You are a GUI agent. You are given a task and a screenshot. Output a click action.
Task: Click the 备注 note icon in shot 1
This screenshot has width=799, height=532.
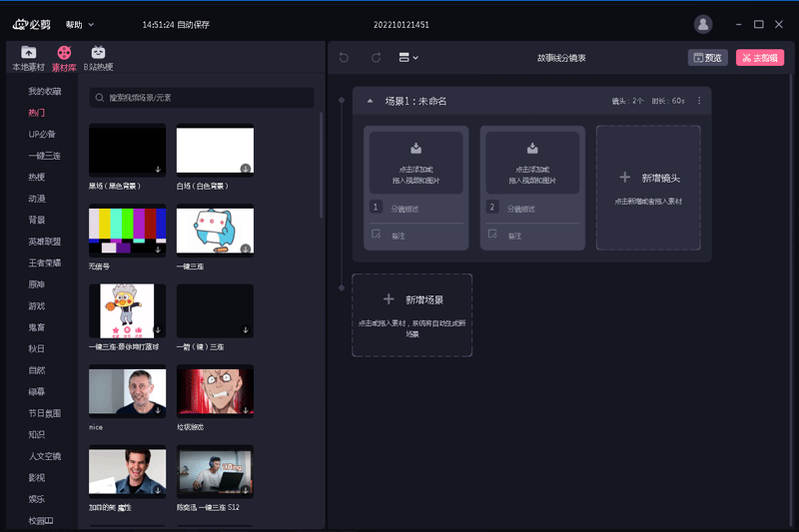click(x=377, y=235)
